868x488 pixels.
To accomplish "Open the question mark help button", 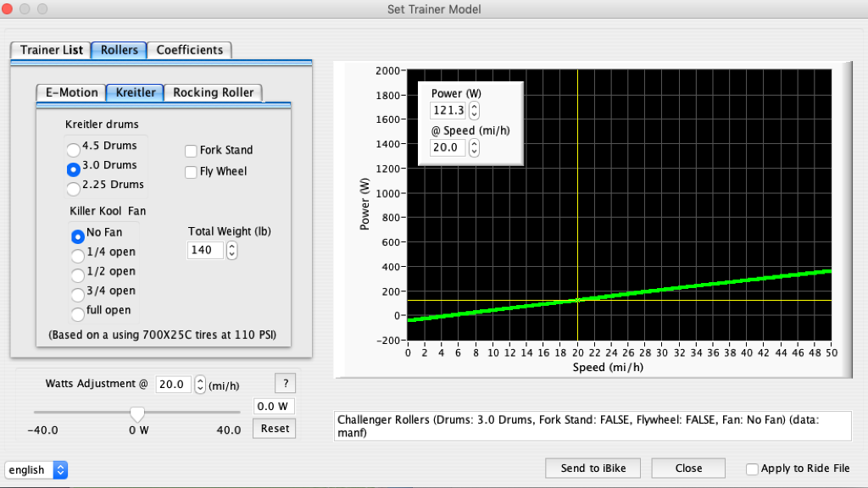I will [x=284, y=384].
